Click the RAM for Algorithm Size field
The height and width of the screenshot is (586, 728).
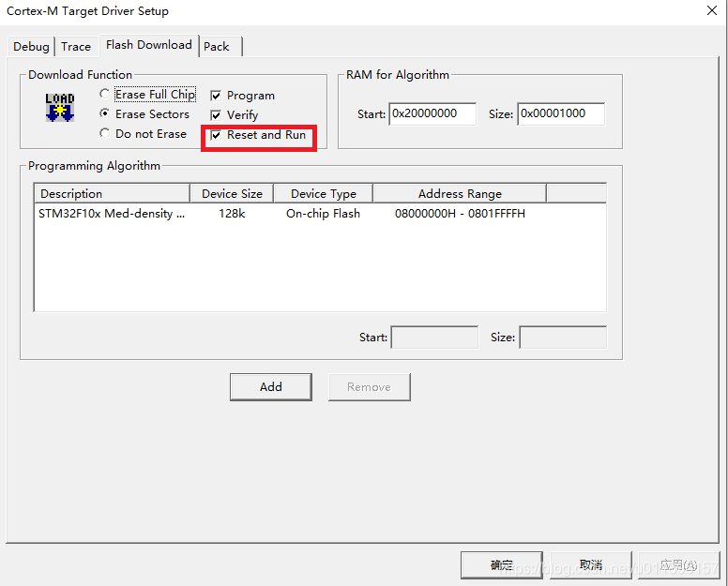[561, 114]
